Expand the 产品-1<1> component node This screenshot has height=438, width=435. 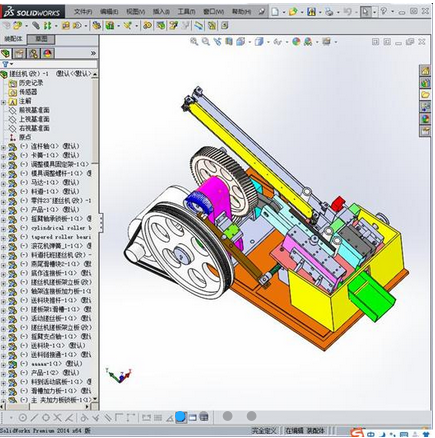[x=3, y=211]
